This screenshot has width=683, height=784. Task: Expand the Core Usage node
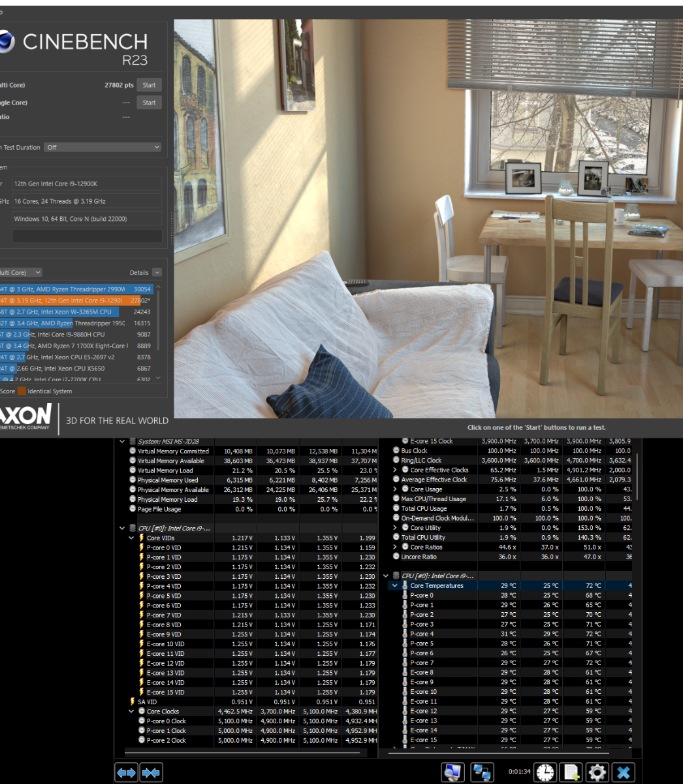coord(395,489)
